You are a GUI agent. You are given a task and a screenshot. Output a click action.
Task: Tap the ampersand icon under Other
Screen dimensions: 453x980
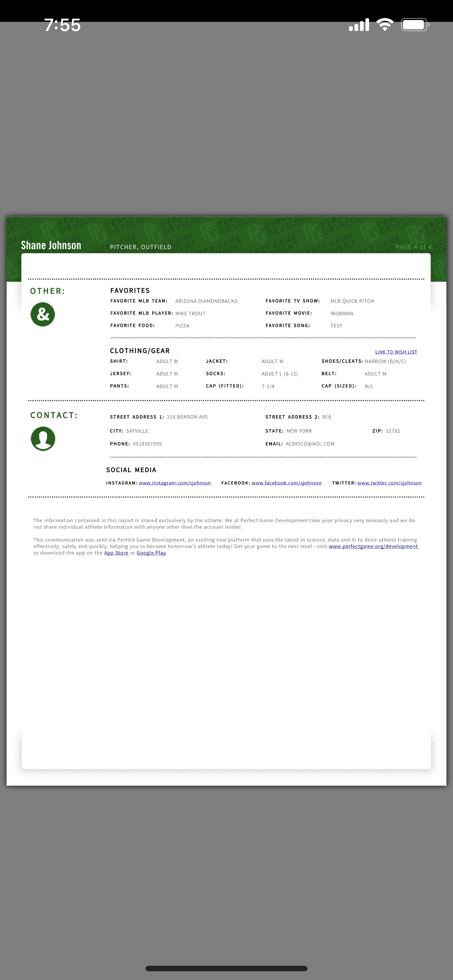pyautogui.click(x=43, y=314)
